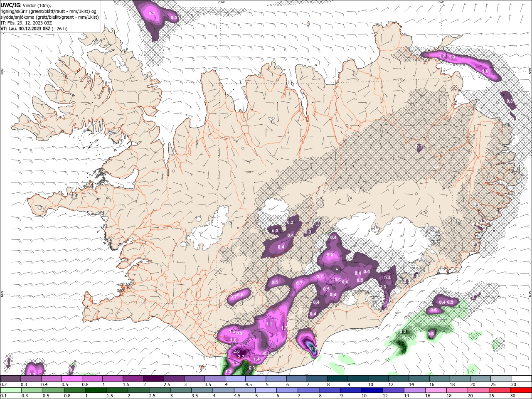Screen dimensions: 532x399
Task: Click the bright pink 0.5–0.8 swatch in the top legend
Action: [x=71, y=379]
